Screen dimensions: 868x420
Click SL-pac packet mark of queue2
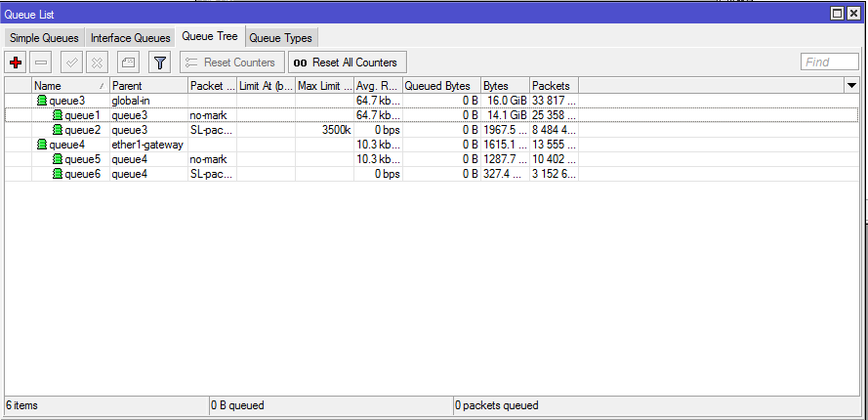[x=212, y=130]
